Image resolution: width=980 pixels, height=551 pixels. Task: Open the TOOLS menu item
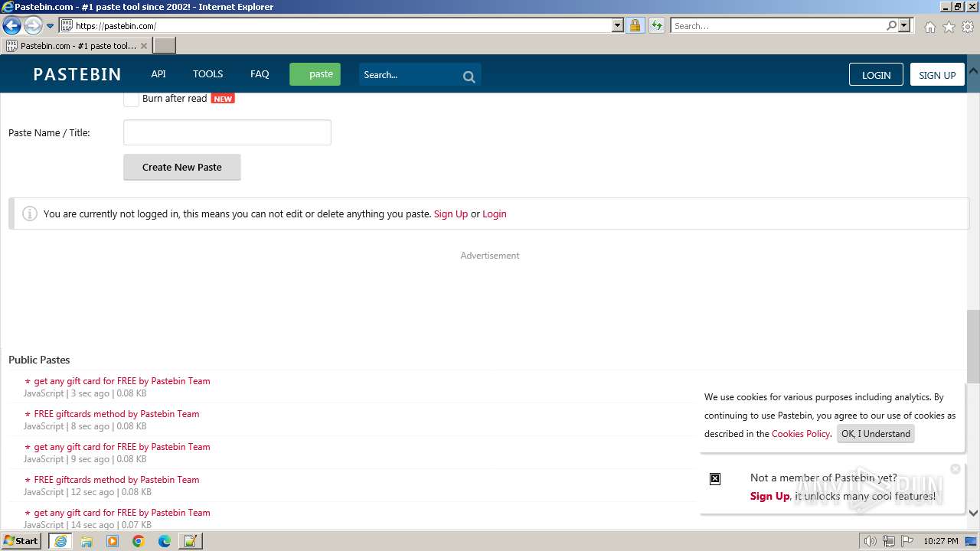pyautogui.click(x=207, y=74)
